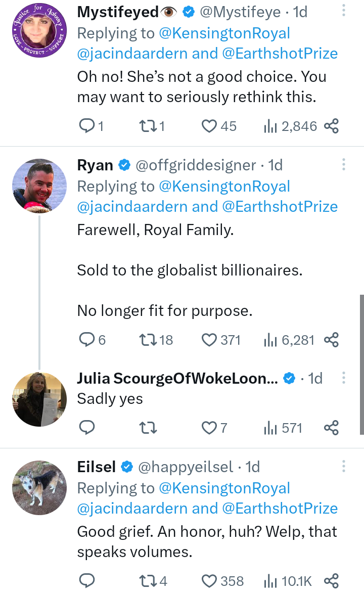Open @KensingtonRoyal link in Mystifeyed's tweet
This screenshot has width=364, height=595.
click(x=224, y=33)
